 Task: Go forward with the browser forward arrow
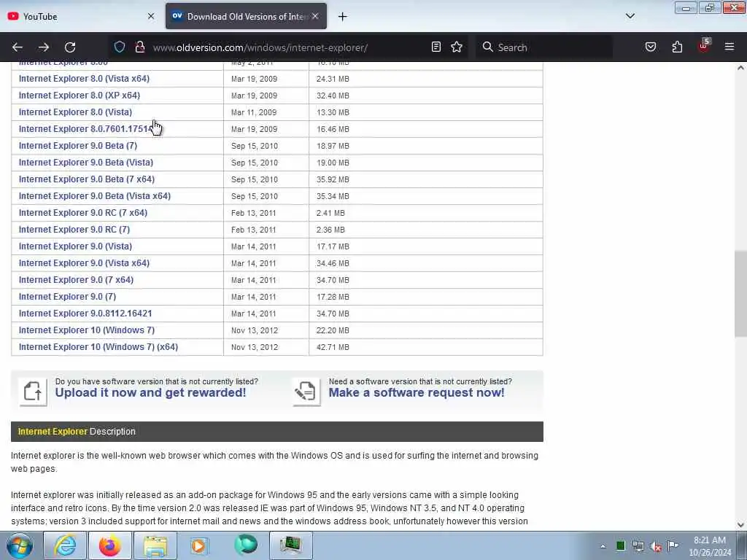point(44,47)
